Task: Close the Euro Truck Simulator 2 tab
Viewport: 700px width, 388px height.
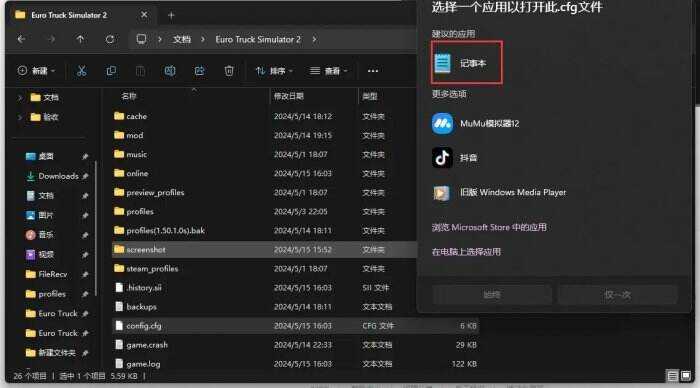Action: pyautogui.click(x=144, y=15)
